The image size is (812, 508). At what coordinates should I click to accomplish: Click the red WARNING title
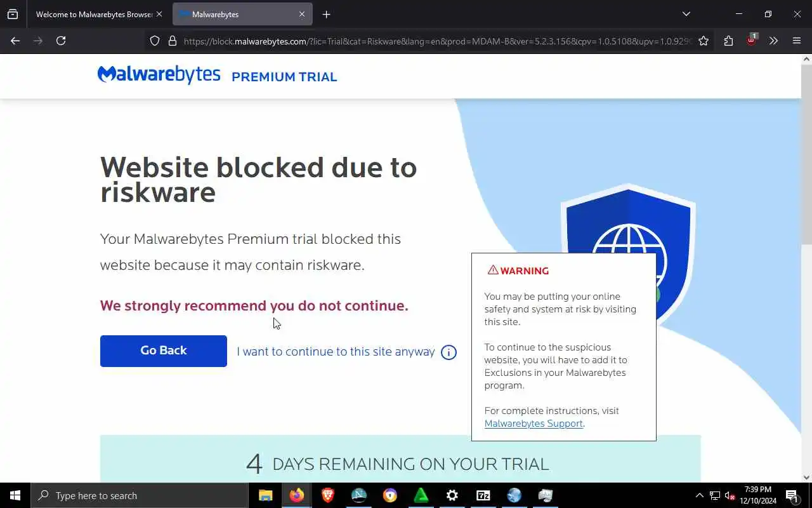coord(518,271)
